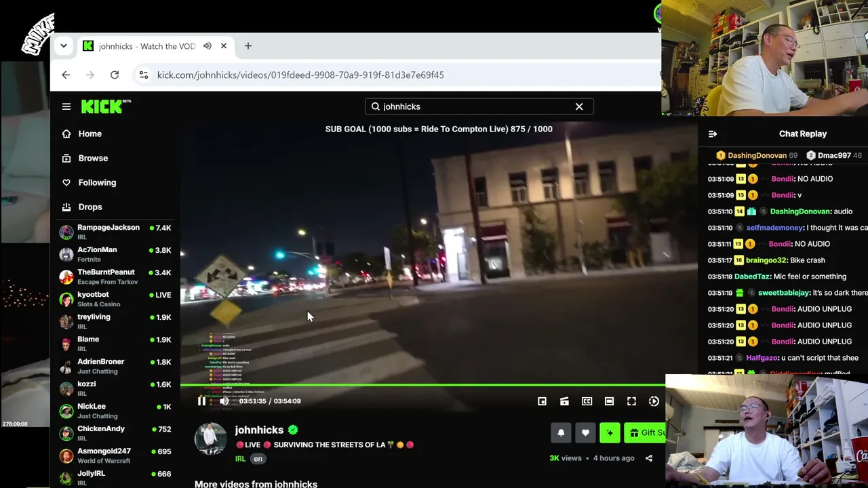This screenshot has height=488, width=868.
Task: Open Drops in the sidebar
Action: coord(90,207)
